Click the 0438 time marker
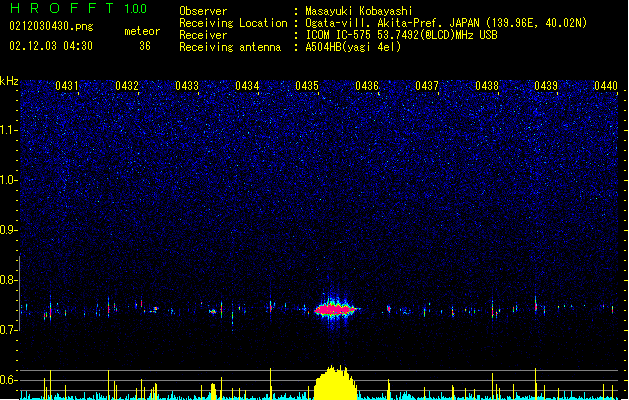 [x=487, y=86]
